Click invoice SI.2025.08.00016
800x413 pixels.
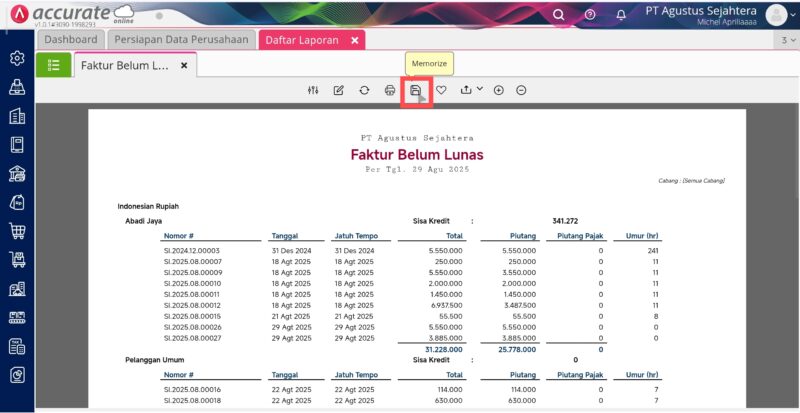pos(193,390)
